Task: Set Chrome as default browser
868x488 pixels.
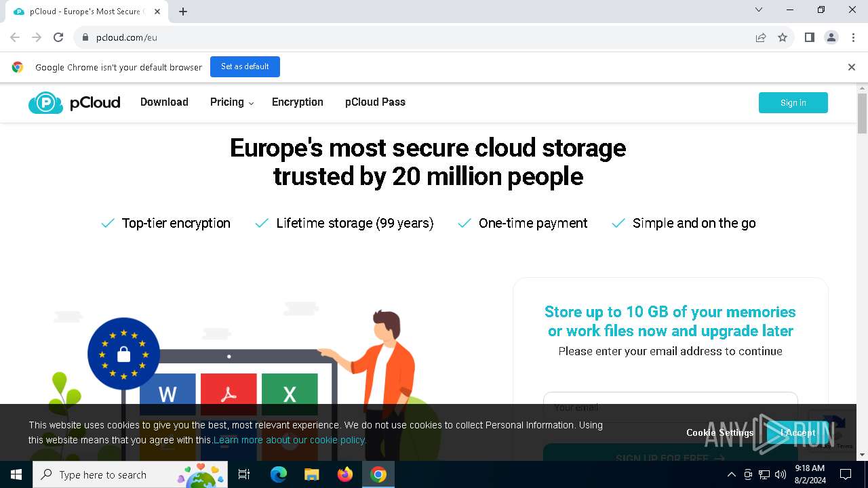Action: (245, 66)
